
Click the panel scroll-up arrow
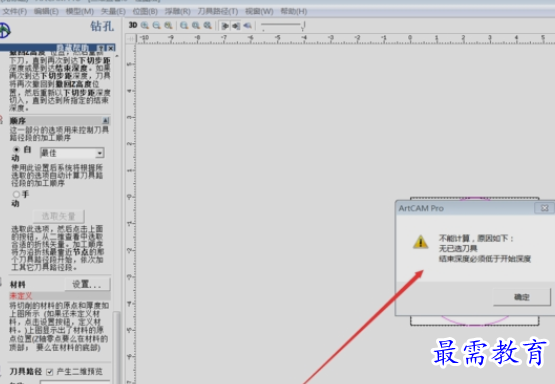tap(117, 56)
